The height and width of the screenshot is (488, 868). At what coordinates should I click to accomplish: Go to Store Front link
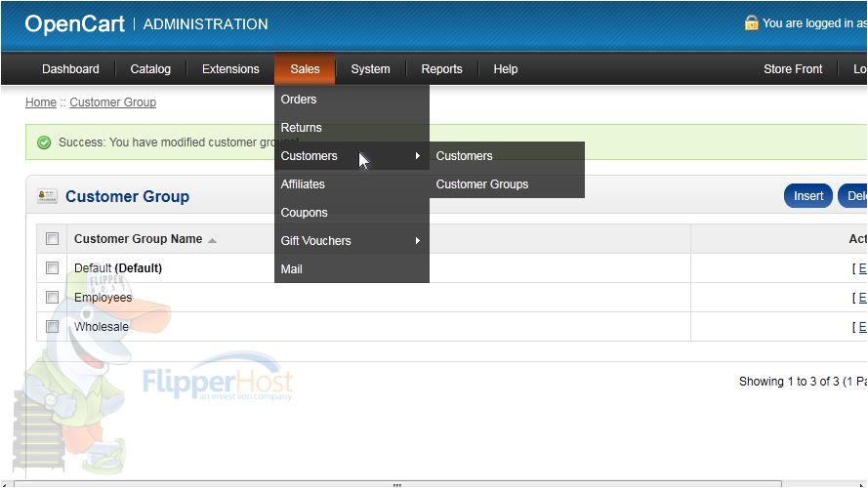point(793,69)
